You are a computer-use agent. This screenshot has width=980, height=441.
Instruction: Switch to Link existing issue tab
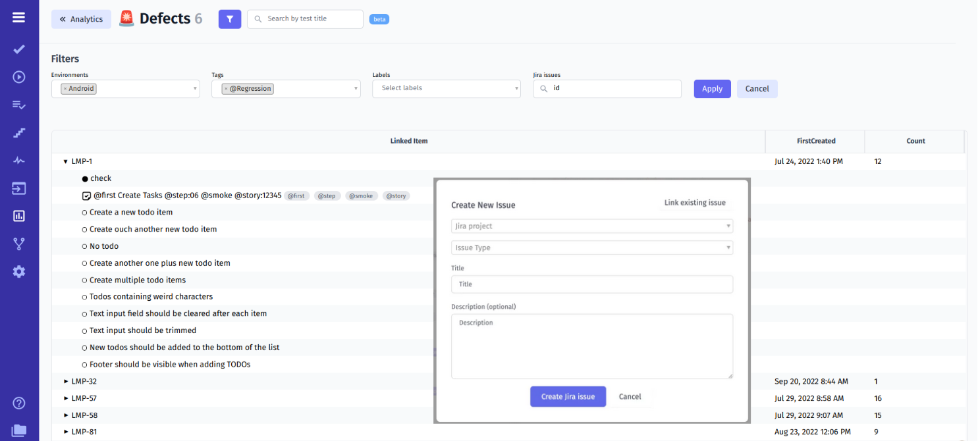click(x=695, y=203)
